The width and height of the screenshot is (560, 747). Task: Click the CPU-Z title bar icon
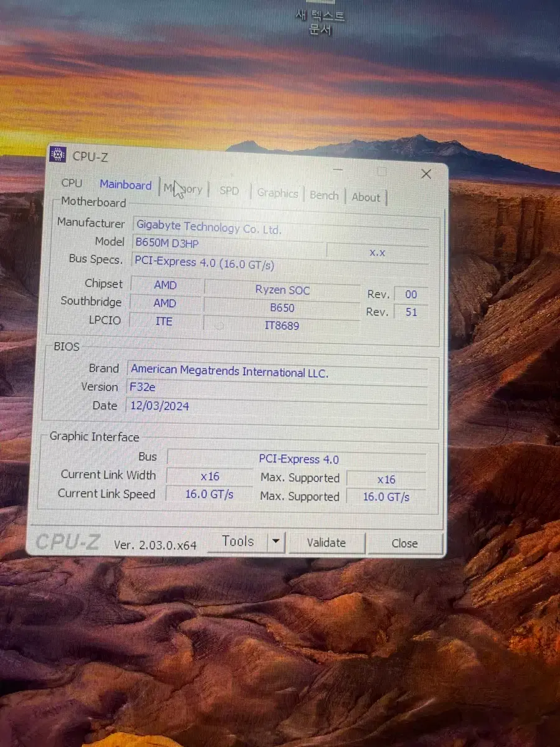point(57,155)
